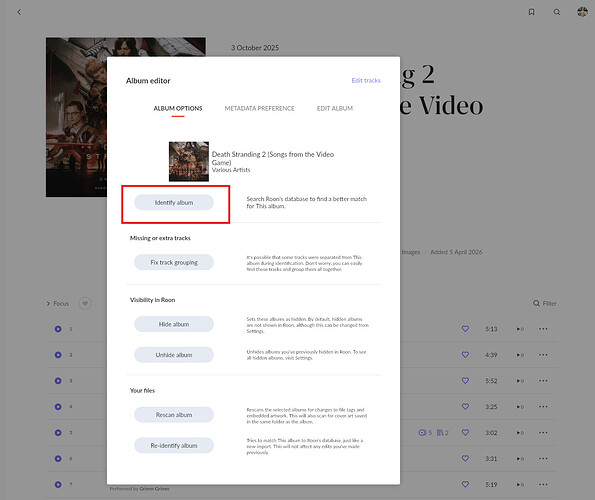This screenshot has width=595, height=500.
Task: Click the library versions icon on track 5
Action: point(442,432)
